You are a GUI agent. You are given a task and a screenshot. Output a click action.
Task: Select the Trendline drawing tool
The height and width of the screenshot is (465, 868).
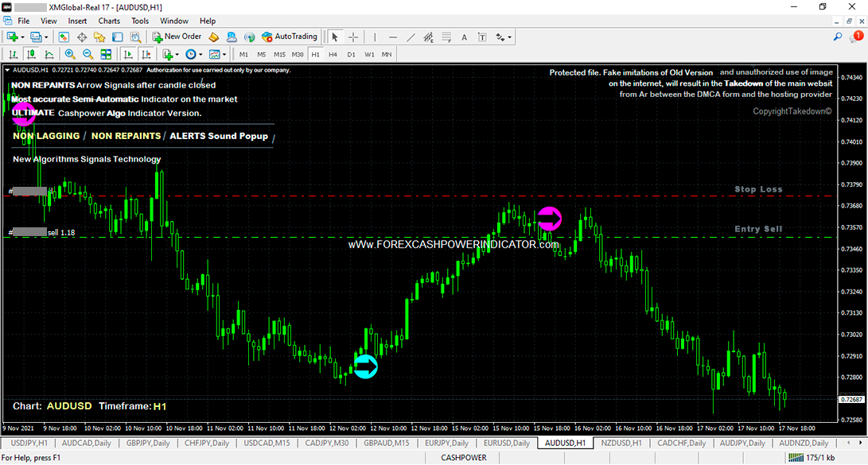coord(411,37)
